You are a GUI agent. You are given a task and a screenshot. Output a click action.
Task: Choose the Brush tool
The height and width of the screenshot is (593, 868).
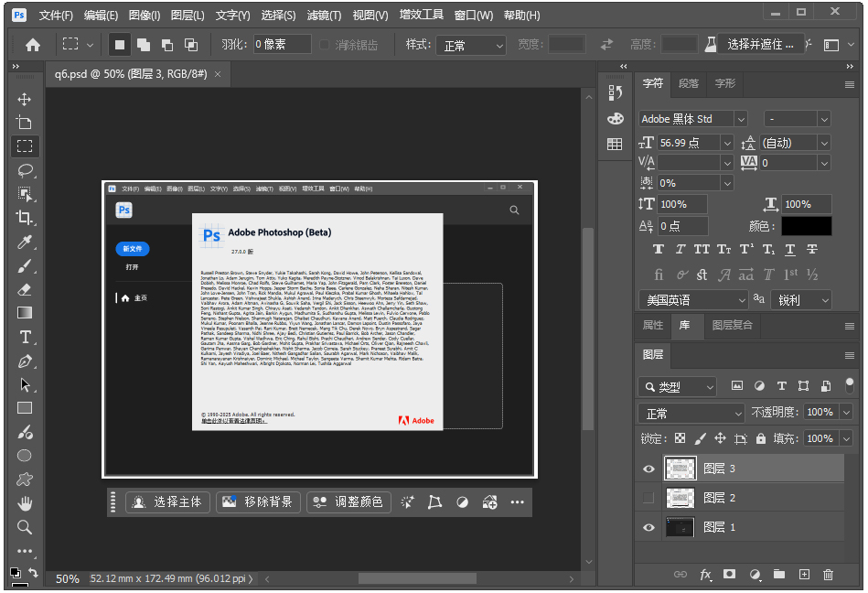25,264
